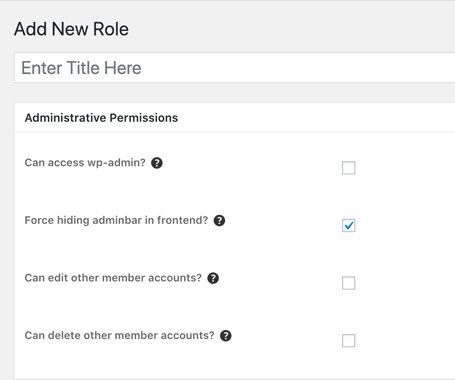The width and height of the screenshot is (455, 380).
Task: Check Can delete other member accounts box
Action: [348, 341]
